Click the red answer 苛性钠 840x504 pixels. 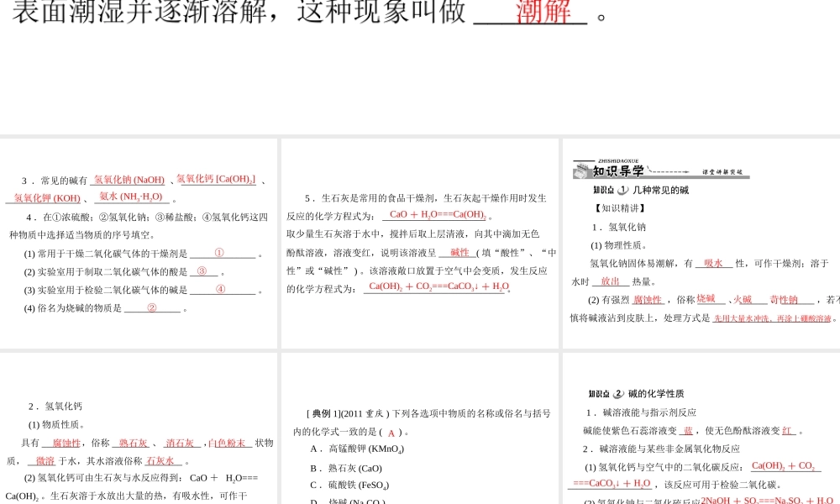pos(784,299)
